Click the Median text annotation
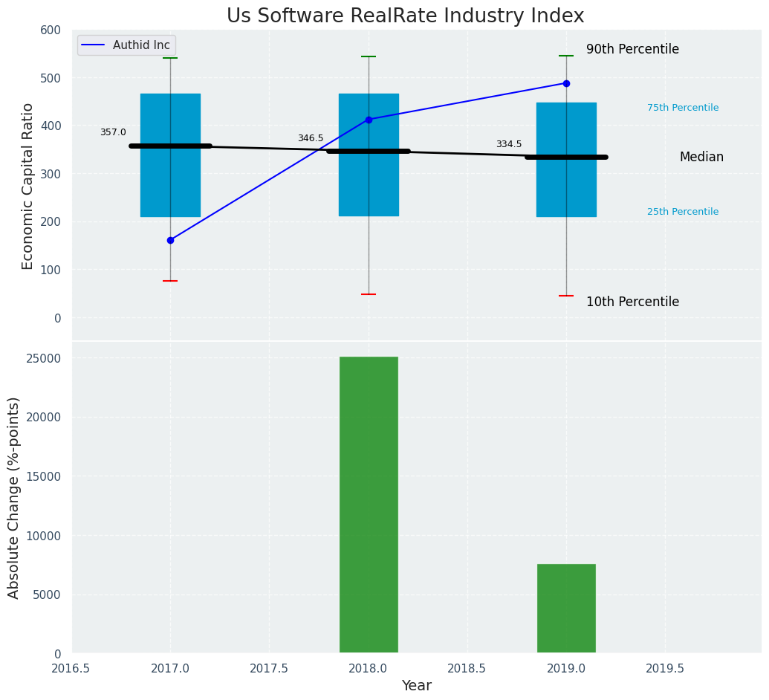The image size is (769, 700). tap(701, 158)
